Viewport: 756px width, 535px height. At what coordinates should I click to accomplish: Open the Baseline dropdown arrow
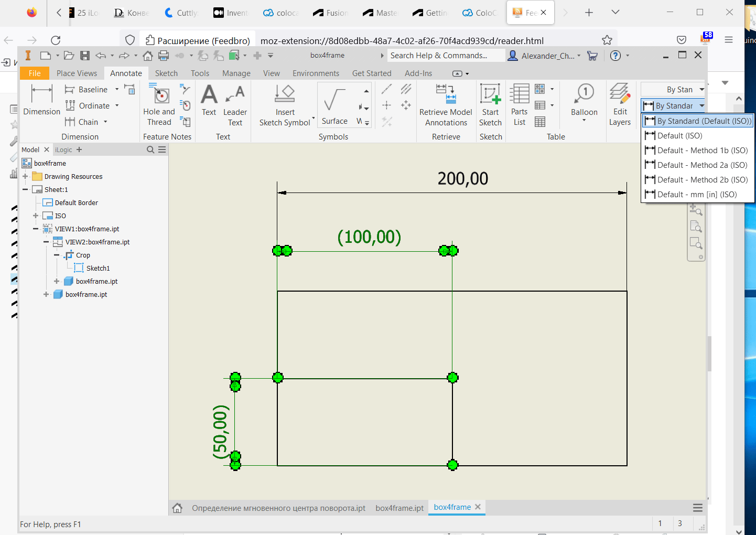(117, 90)
